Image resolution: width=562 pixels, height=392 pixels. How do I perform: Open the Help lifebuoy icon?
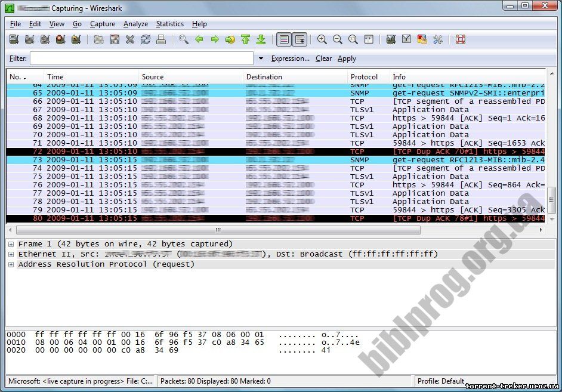460,39
